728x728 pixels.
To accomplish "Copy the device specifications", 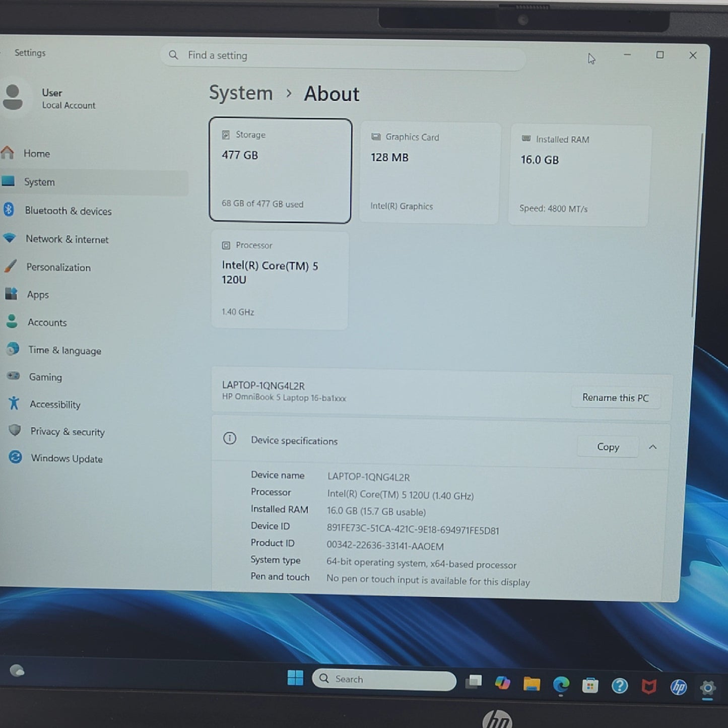I will point(608,447).
